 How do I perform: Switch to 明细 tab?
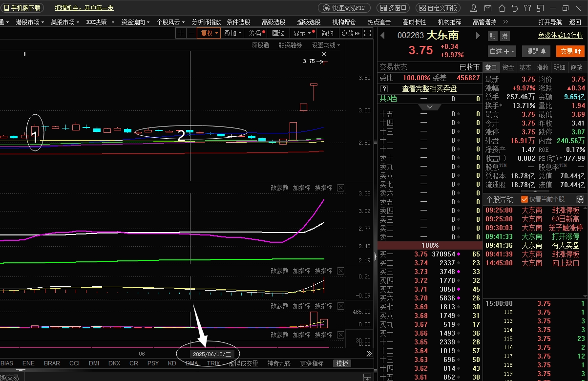click(559, 67)
